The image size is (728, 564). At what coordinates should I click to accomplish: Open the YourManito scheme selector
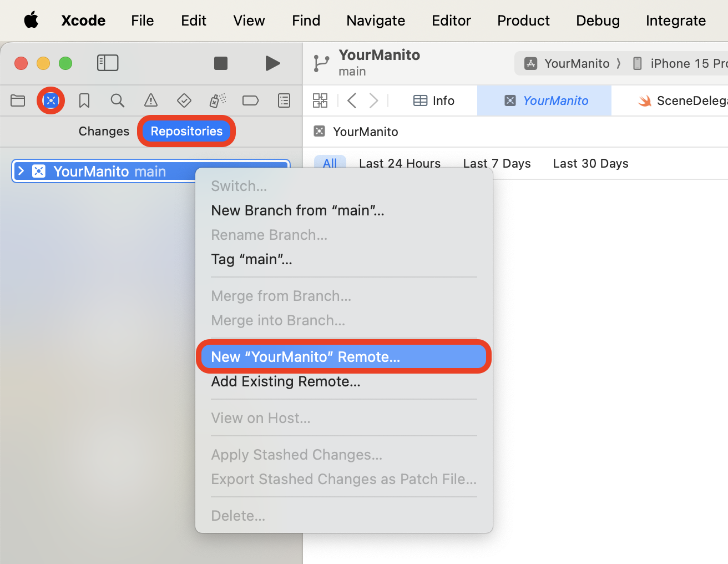point(568,63)
